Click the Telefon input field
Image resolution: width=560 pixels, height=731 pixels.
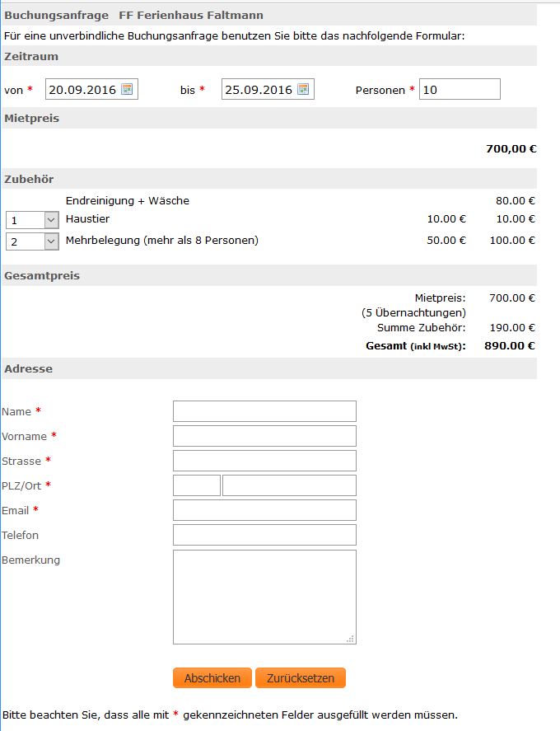click(x=264, y=535)
